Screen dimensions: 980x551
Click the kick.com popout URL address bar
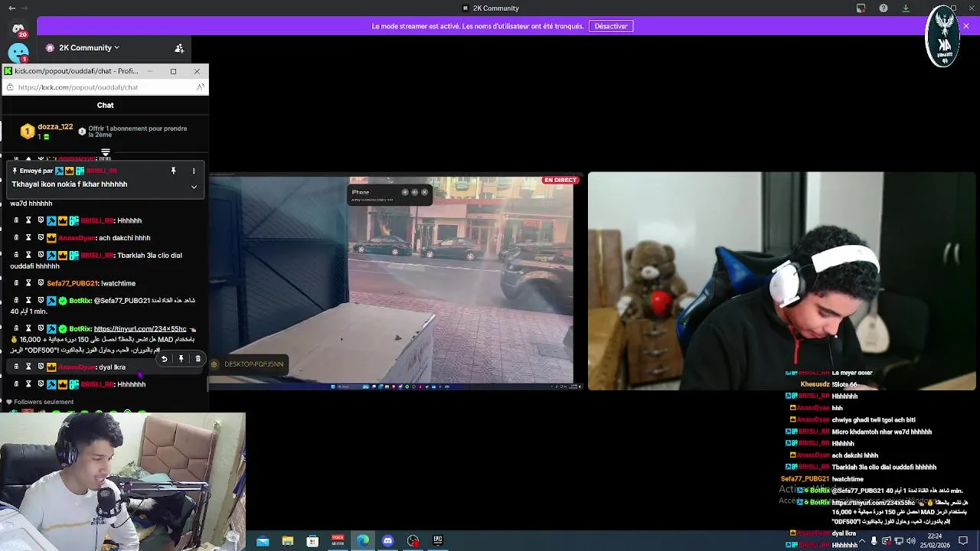tap(106, 87)
